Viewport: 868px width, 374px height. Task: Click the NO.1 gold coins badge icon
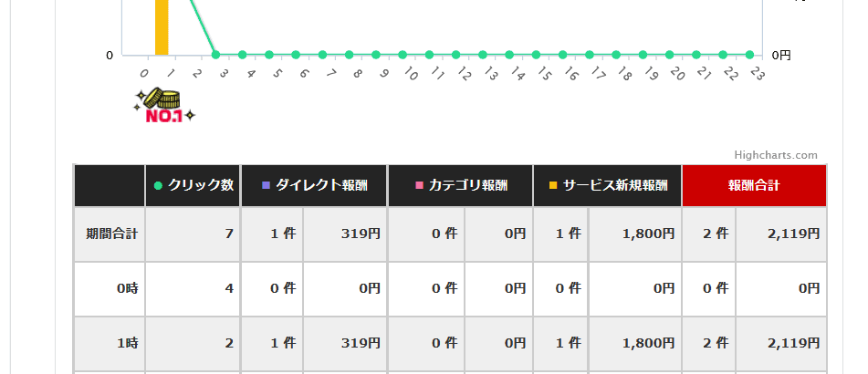pyautogui.click(x=164, y=105)
